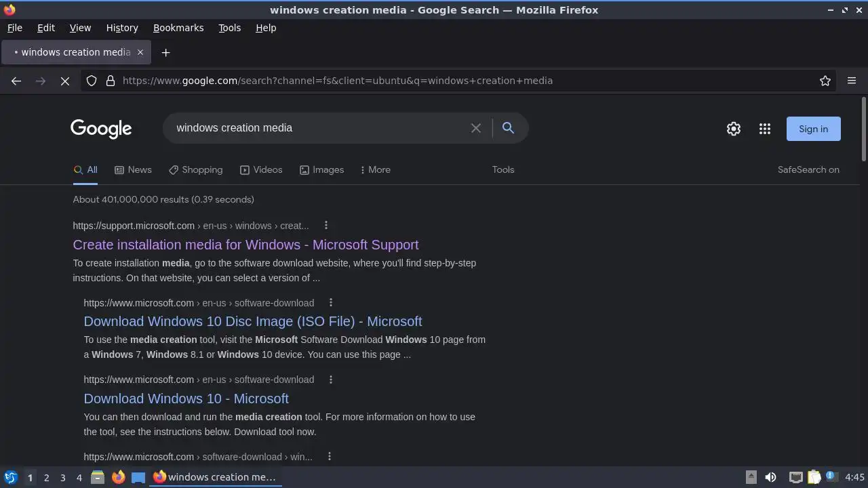Open options for software-download › win result
This screenshot has height=488, width=868.
pos(330,457)
